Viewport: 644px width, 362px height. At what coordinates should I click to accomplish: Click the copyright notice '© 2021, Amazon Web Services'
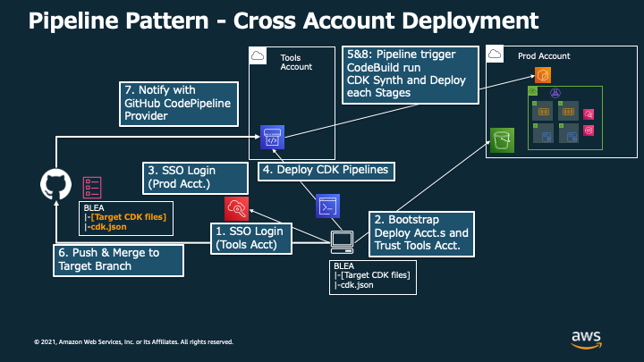point(133,341)
